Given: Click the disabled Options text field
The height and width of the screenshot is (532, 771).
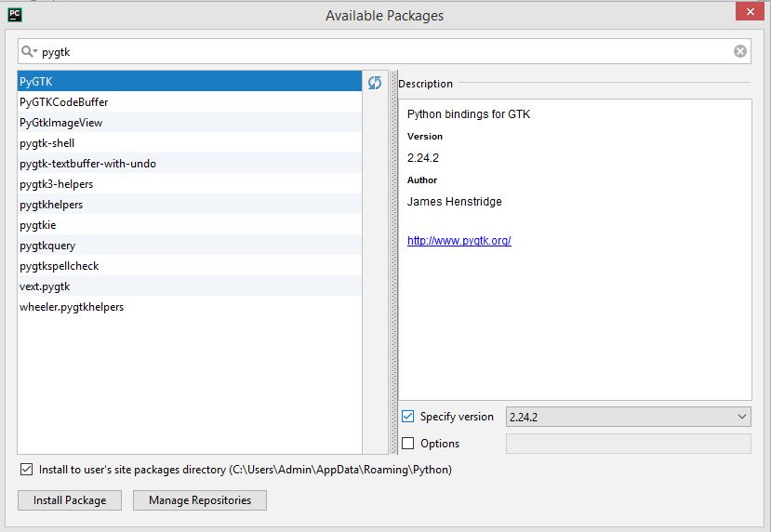Looking at the screenshot, I should click(629, 444).
